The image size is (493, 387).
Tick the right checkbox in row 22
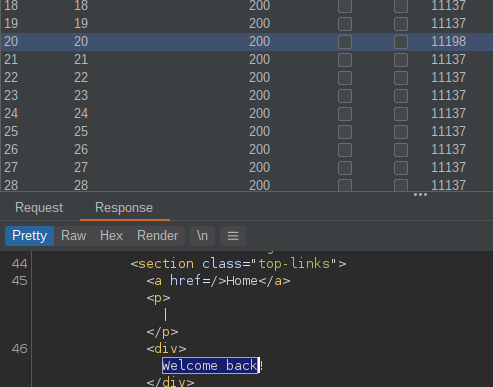tap(401, 78)
